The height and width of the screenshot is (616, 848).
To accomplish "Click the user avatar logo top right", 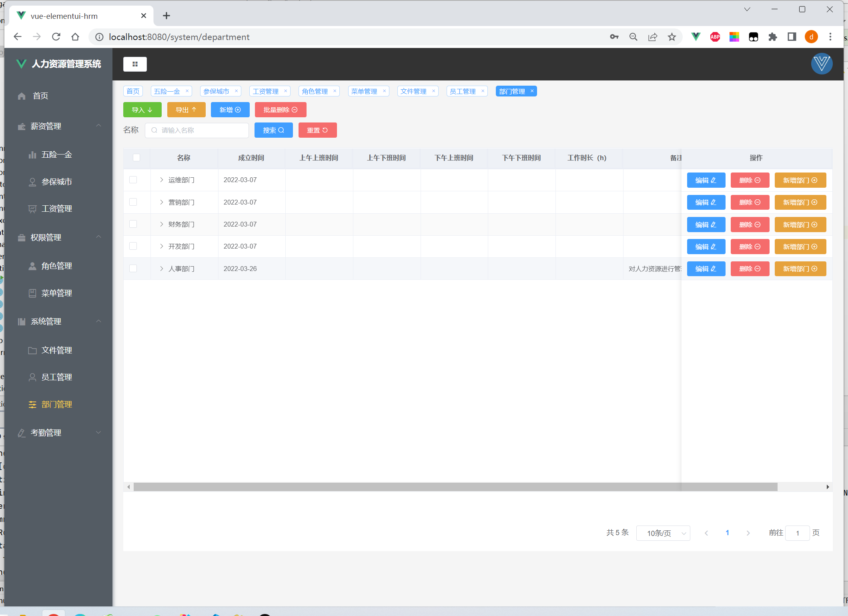I will pyautogui.click(x=821, y=64).
